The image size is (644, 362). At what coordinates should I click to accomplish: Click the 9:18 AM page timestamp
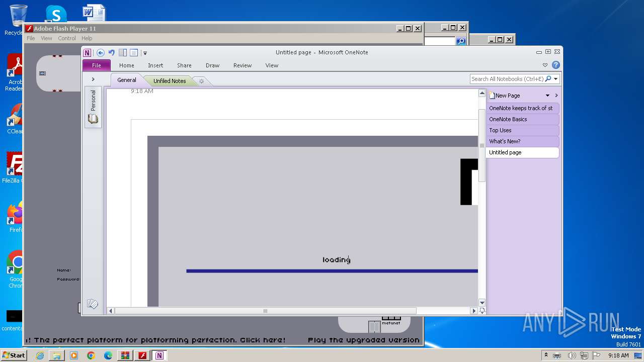142,91
